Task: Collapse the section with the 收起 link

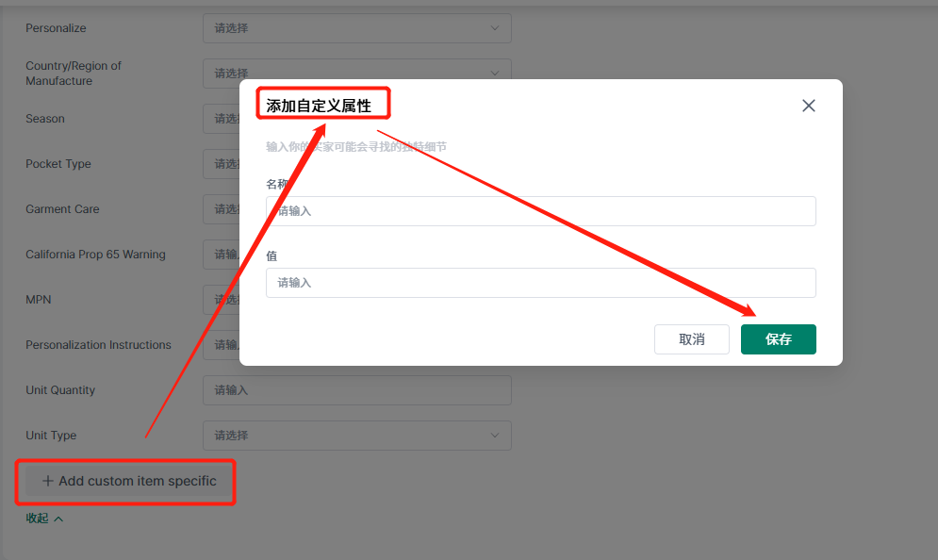Action: tap(38, 519)
